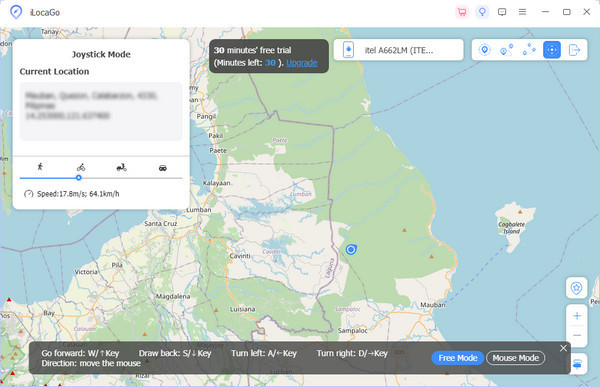Click the exit/export arrow icon in toolbar

(x=574, y=50)
